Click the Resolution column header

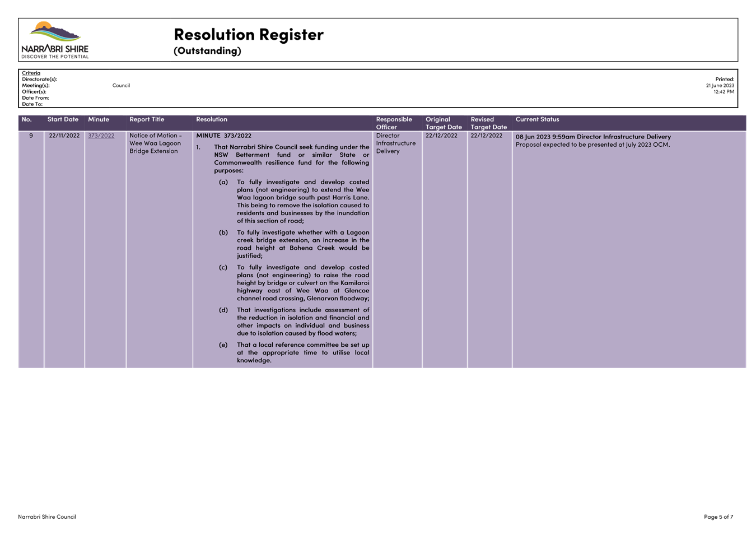click(x=212, y=119)
